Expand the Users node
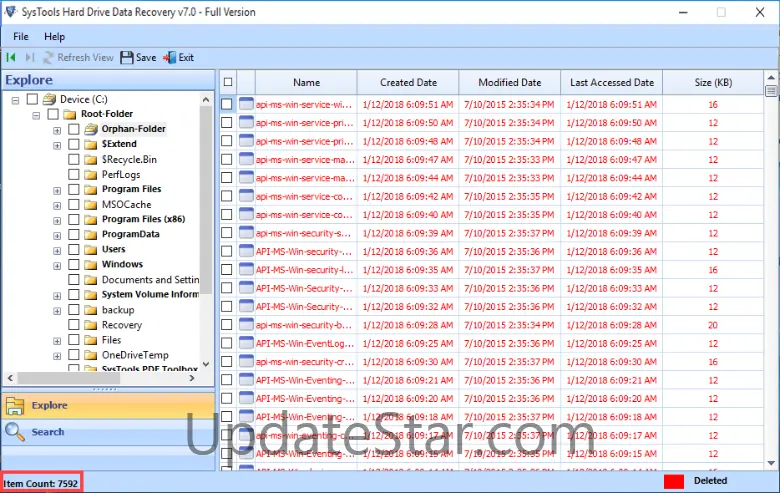 (57, 251)
